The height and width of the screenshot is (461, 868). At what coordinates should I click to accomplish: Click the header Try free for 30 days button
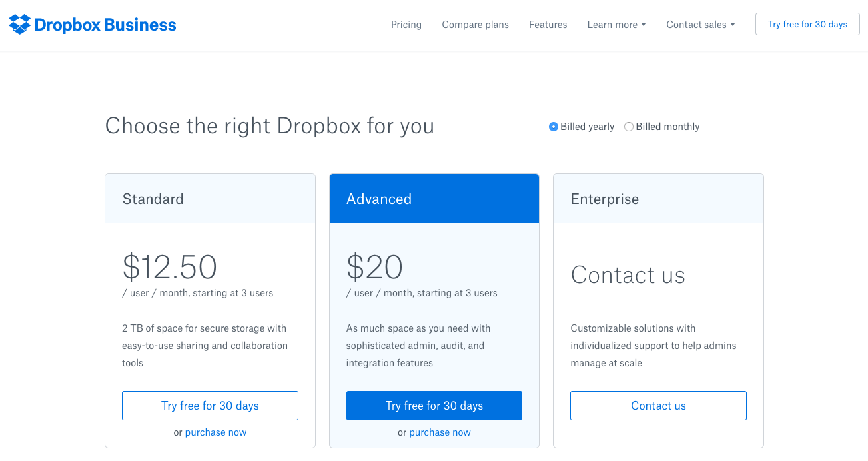coord(807,24)
